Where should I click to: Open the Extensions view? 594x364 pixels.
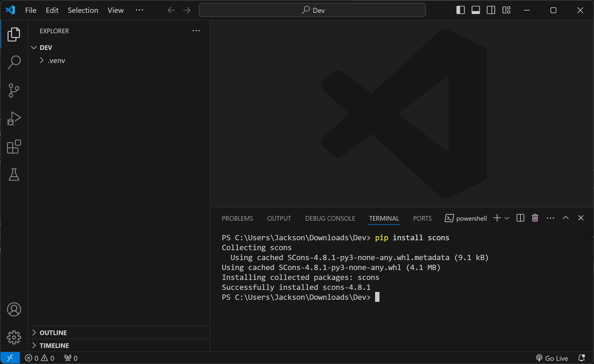[x=14, y=147]
